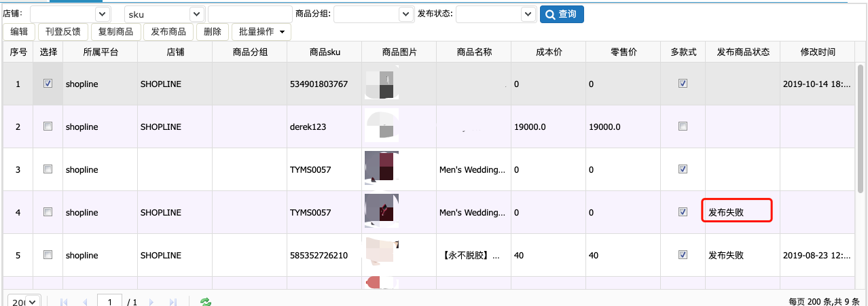Toggle 多款式 checkbox for derek123 row
868x306 pixels.
coord(683,126)
